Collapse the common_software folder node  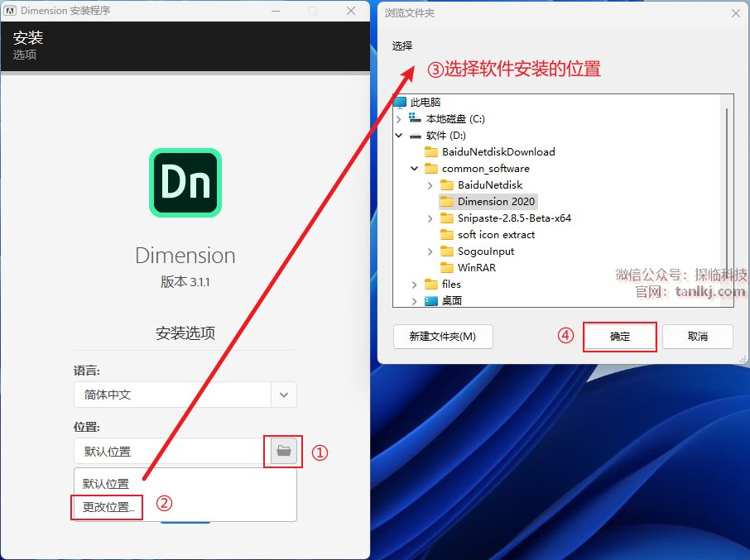pyautogui.click(x=415, y=168)
